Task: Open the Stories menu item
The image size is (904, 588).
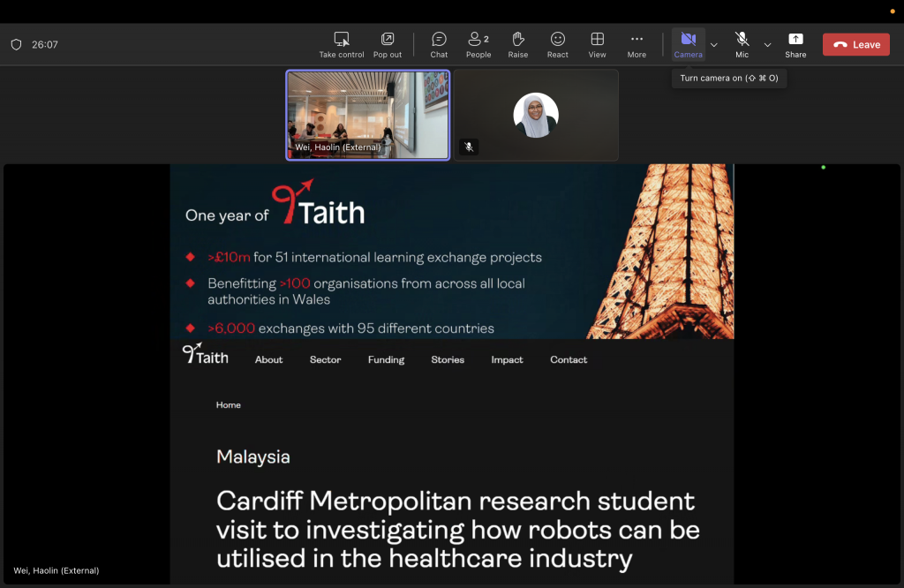Action: [x=448, y=359]
